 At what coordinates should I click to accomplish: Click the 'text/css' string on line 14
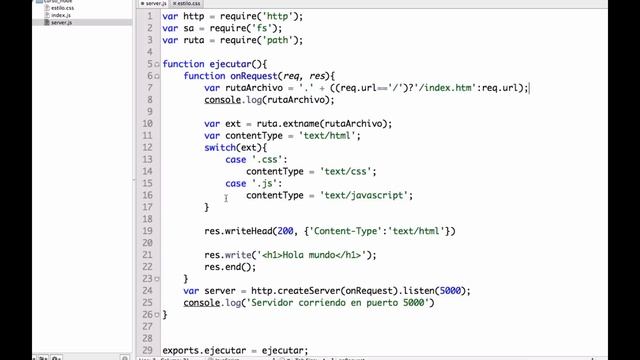coord(345,171)
